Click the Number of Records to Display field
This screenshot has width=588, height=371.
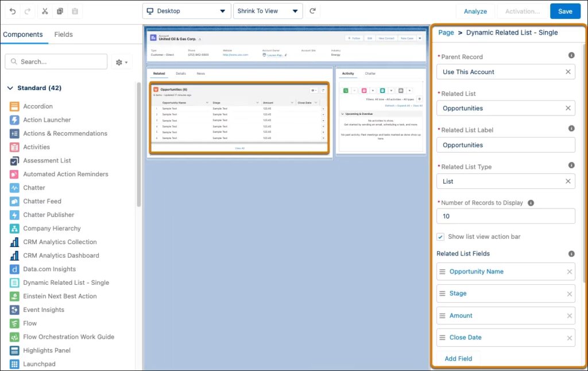coord(505,216)
